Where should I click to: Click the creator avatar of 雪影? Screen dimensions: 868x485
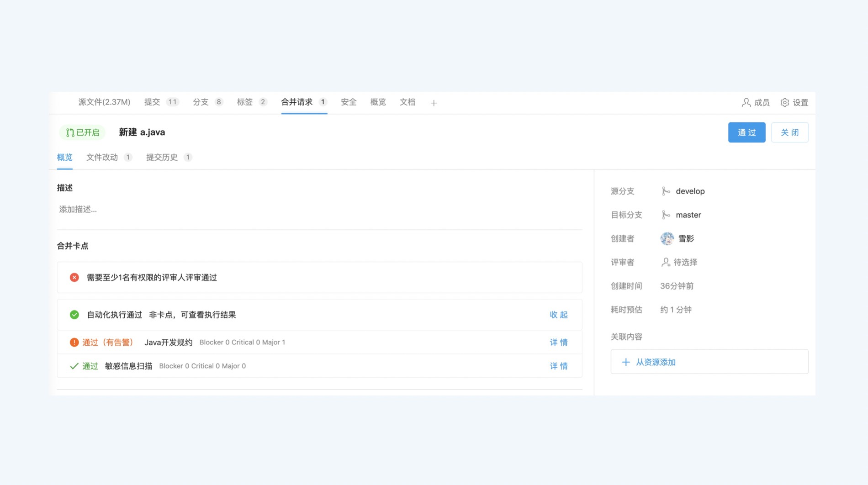[x=667, y=238]
